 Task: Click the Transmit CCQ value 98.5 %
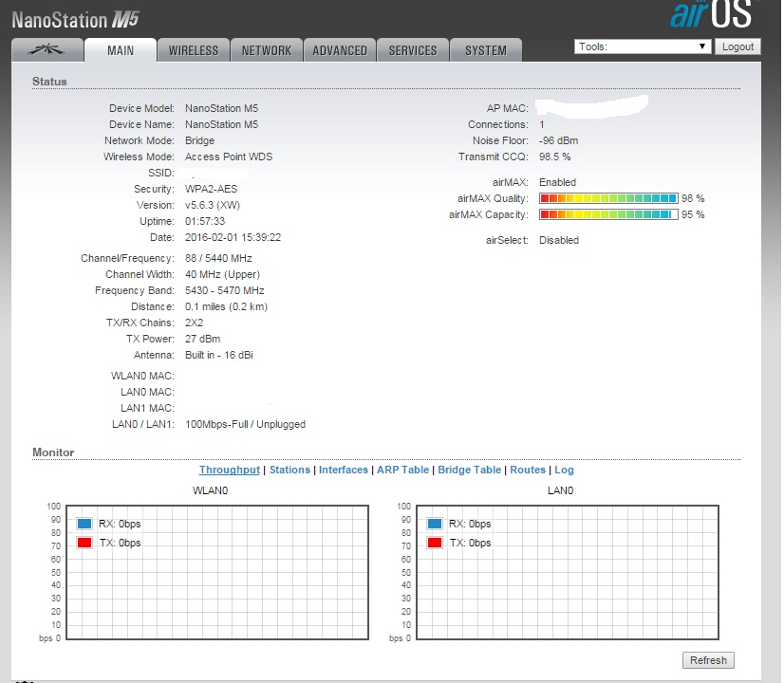[x=554, y=157]
